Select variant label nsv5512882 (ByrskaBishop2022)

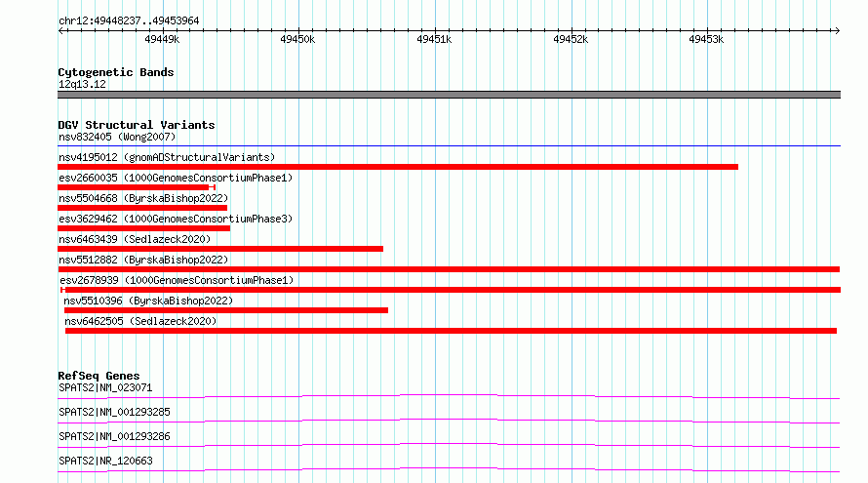coord(143,260)
